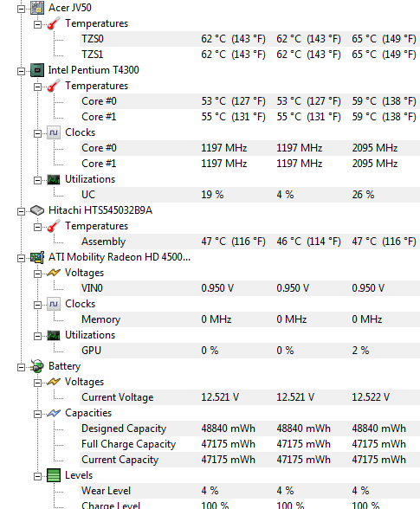Select the Full Charge Capacity row
Screen dimensions: 420x509
(x=249, y=444)
